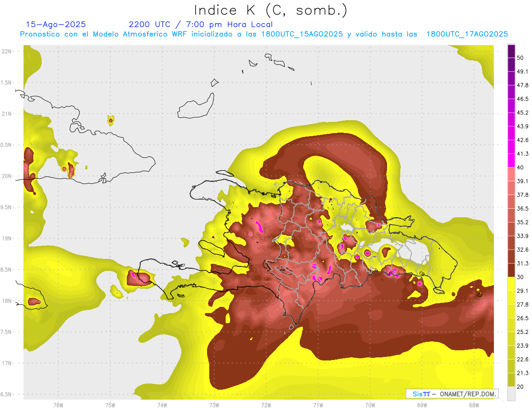
Task: Click the '22N' latitude label
Action: [7, 51]
